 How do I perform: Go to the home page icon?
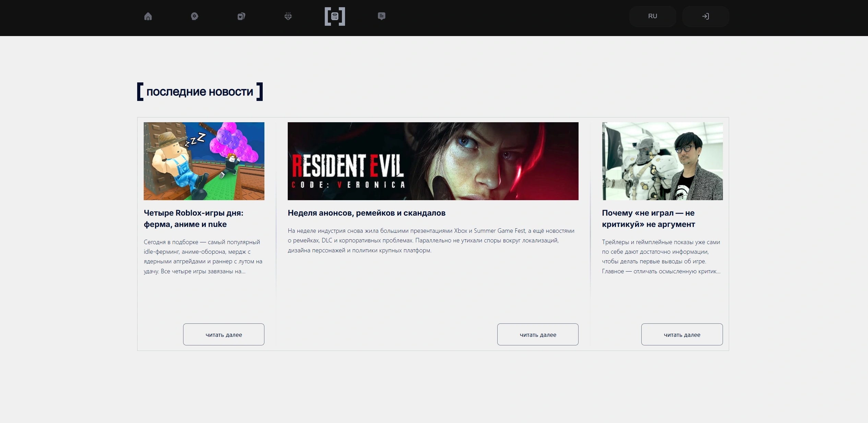pyautogui.click(x=148, y=16)
